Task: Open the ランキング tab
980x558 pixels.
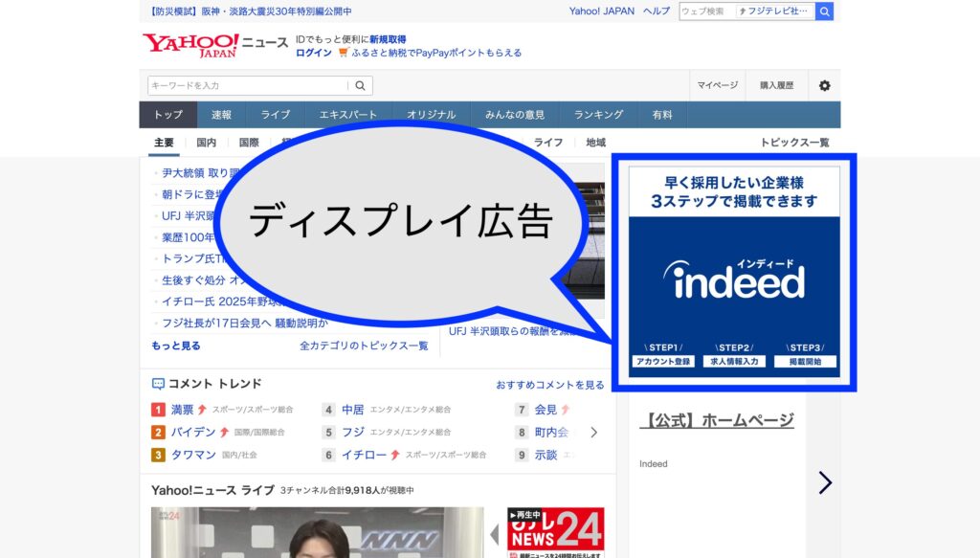Action: point(599,115)
